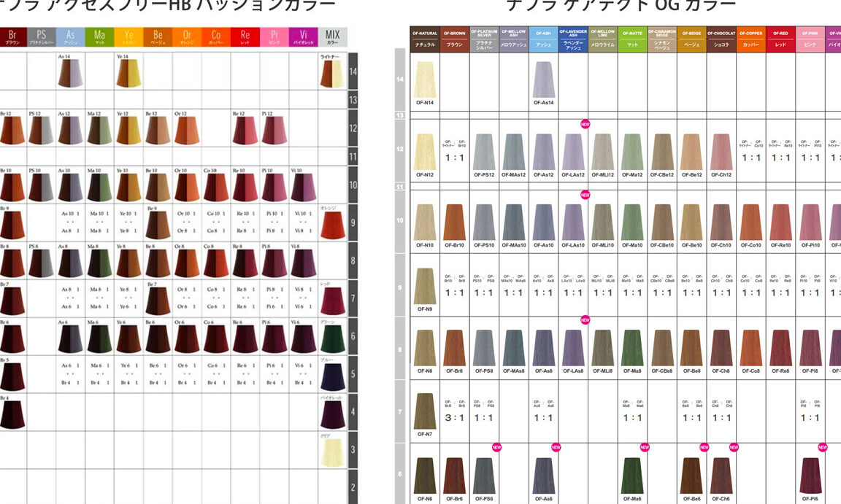The height and width of the screenshot is (504, 841).
Task: Select the クリア clear swatch
Action: 333,453
